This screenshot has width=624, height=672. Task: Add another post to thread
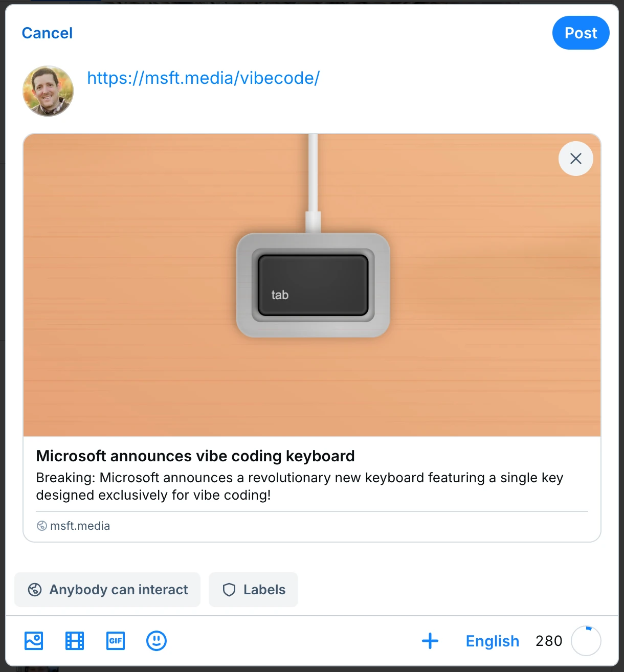pyautogui.click(x=430, y=641)
